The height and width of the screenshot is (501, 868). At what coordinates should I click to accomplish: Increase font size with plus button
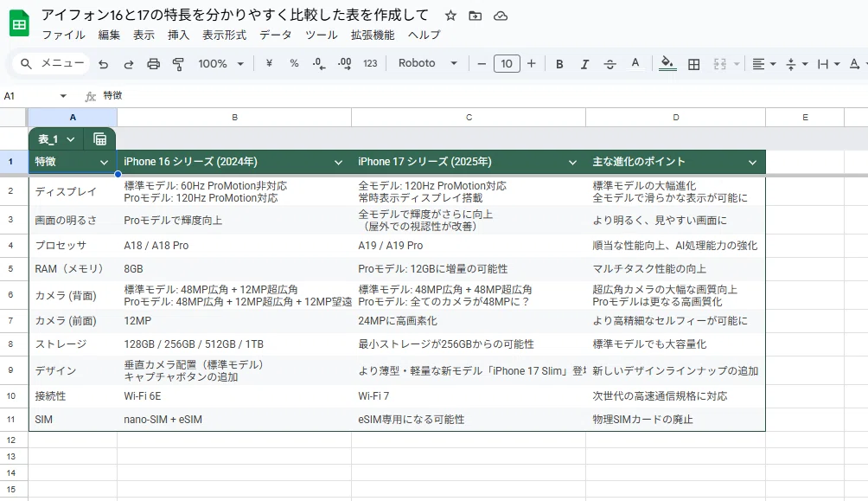pos(532,64)
